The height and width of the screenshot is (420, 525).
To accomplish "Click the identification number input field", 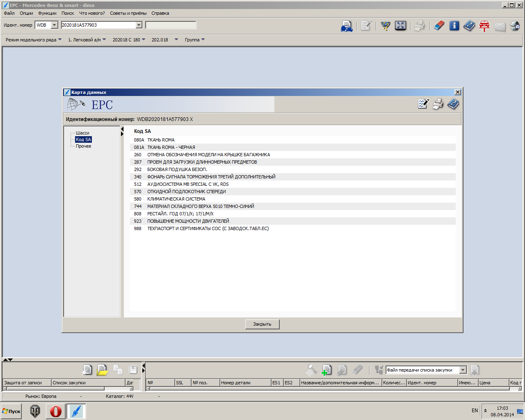I will point(98,25).
